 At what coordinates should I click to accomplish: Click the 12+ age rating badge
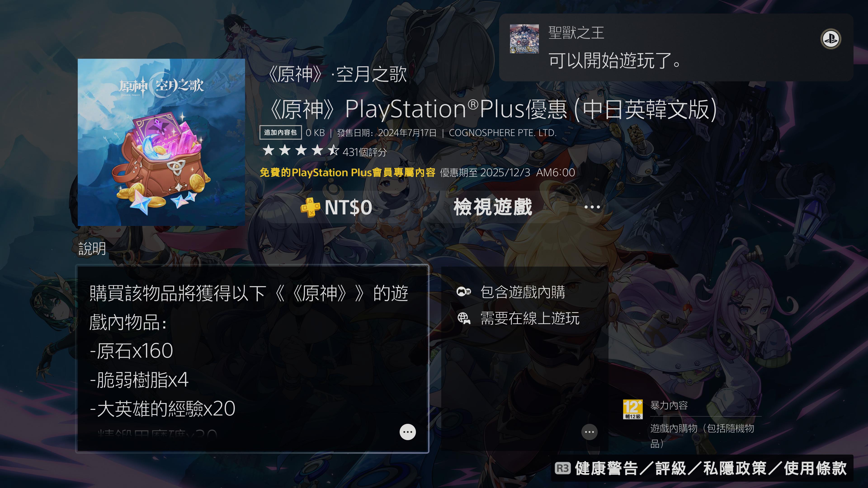pyautogui.click(x=633, y=409)
